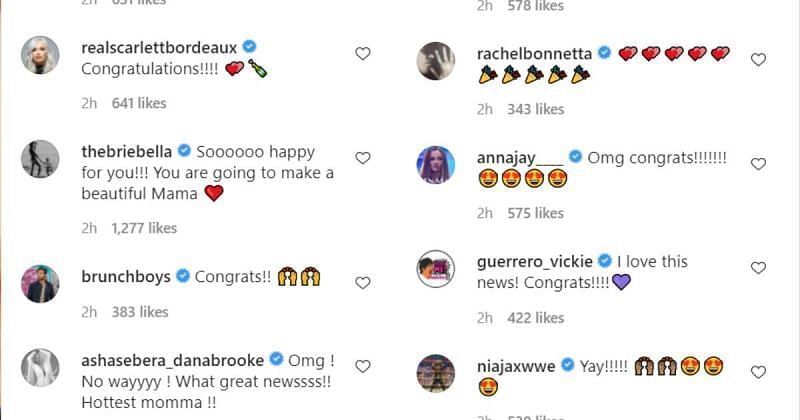Click annajay___ profile picture
The width and height of the screenshot is (800, 420).
point(436,163)
